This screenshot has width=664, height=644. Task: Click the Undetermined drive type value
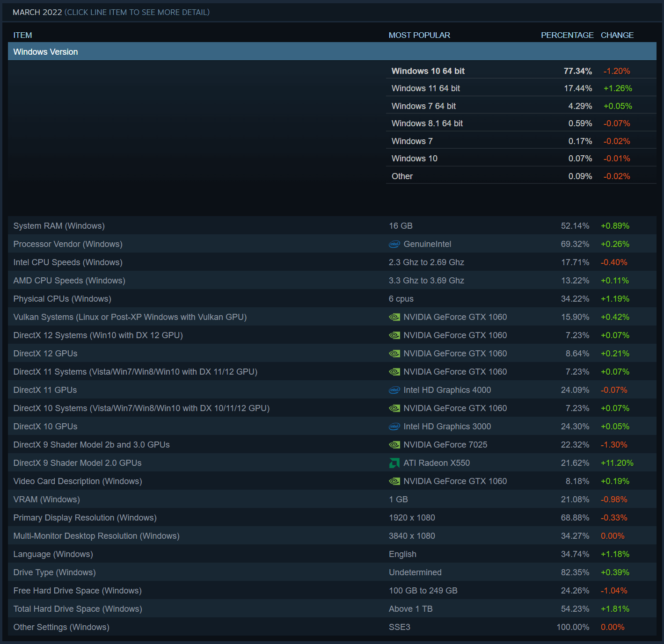click(x=415, y=572)
